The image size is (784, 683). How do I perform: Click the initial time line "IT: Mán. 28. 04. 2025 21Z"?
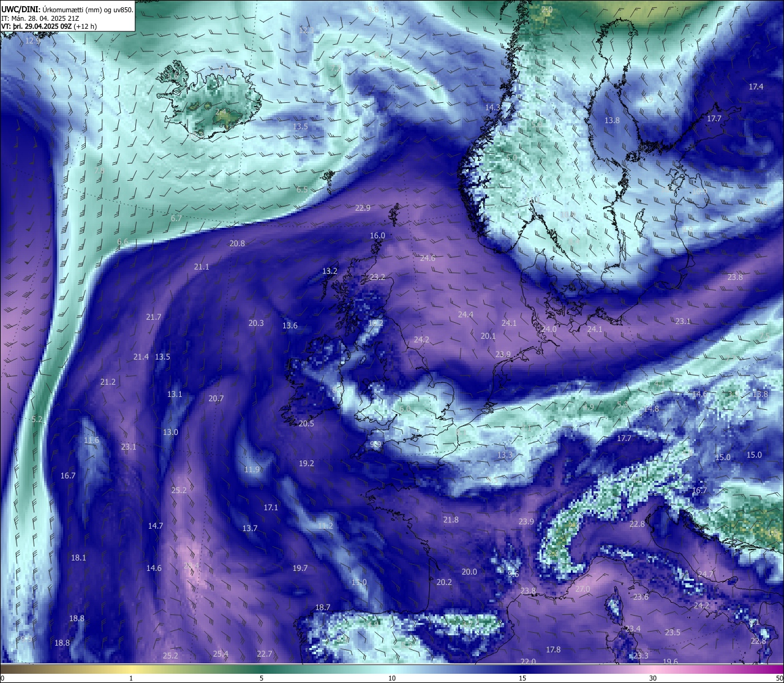coord(39,18)
